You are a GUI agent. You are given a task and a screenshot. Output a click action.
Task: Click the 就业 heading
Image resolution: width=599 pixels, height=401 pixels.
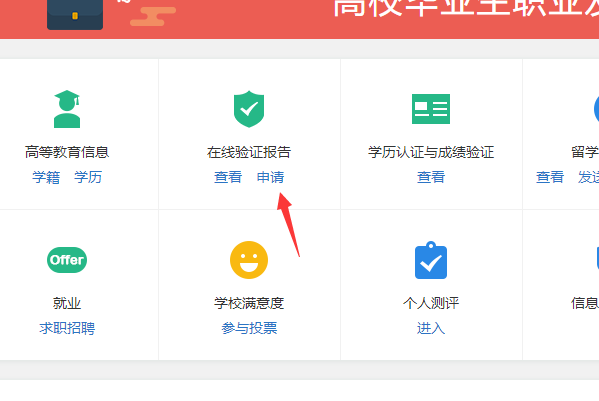pos(67,303)
